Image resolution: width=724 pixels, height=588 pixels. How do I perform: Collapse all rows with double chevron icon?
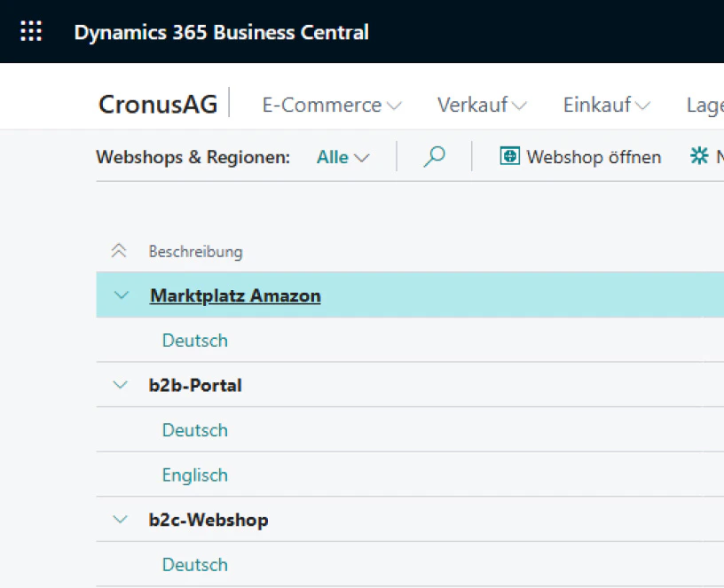(x=119, y=251)
